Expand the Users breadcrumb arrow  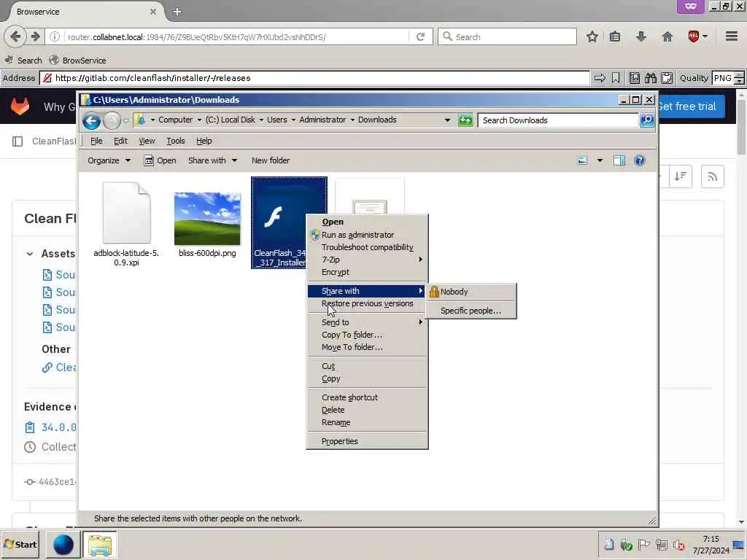coord(293,120)
